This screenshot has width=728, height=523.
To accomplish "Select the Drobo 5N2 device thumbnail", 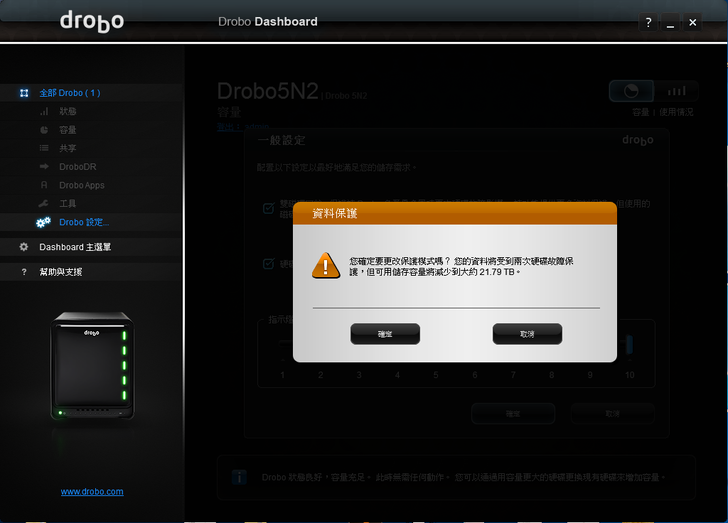I will coord(92,366).
